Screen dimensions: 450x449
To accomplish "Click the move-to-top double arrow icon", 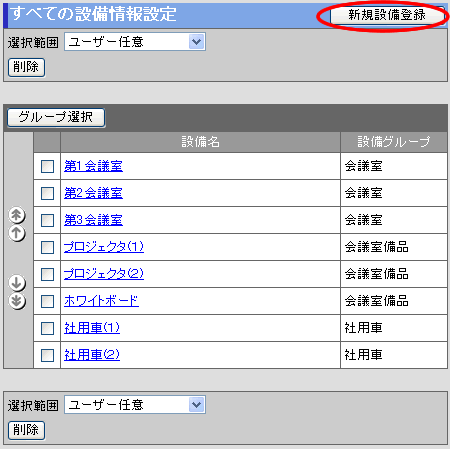I will [17, 215].
